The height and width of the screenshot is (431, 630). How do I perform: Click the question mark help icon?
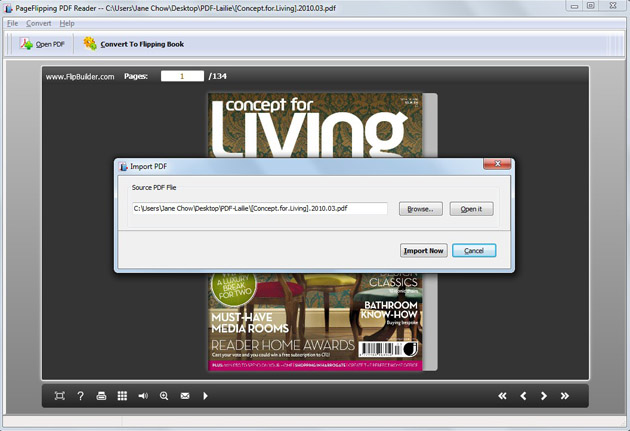[80, 396]
